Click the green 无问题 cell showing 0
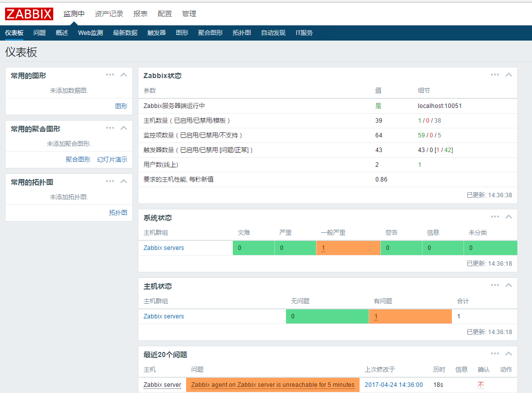This screenshot has height=393, width=532. 328,316
